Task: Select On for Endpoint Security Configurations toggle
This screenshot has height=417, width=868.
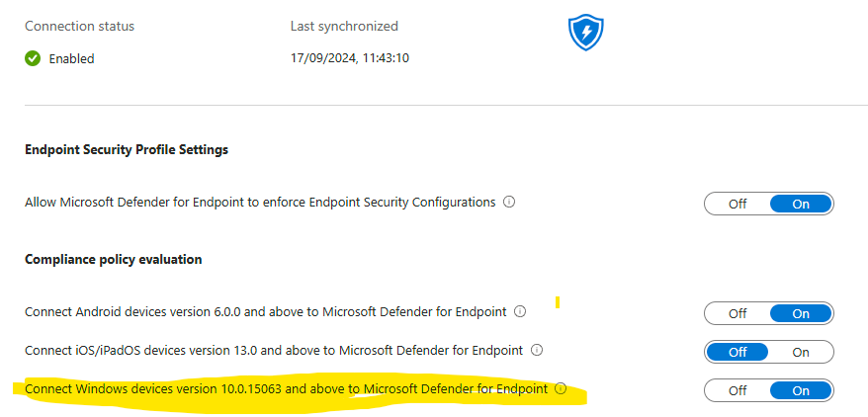Action: point(801,204)
